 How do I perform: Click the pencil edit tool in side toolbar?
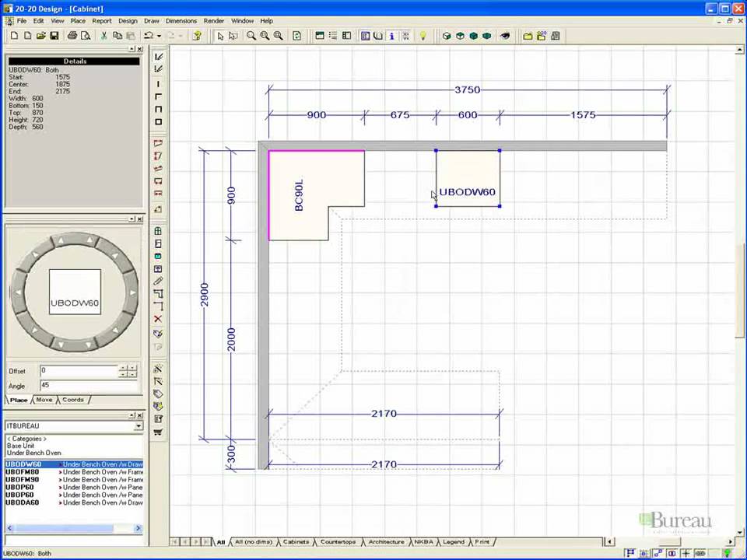(x=158, y=281)
